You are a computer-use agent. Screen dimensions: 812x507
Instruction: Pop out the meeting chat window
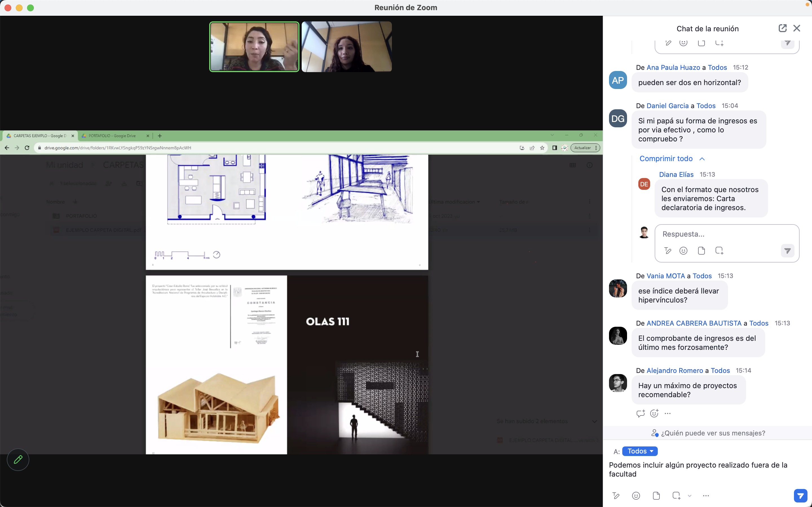point(782,28)
